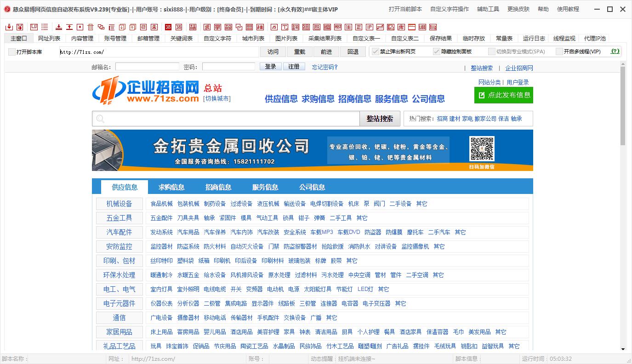Click the grid table toolbar icon
The image size is (632, 364).
tap(249, 27)
